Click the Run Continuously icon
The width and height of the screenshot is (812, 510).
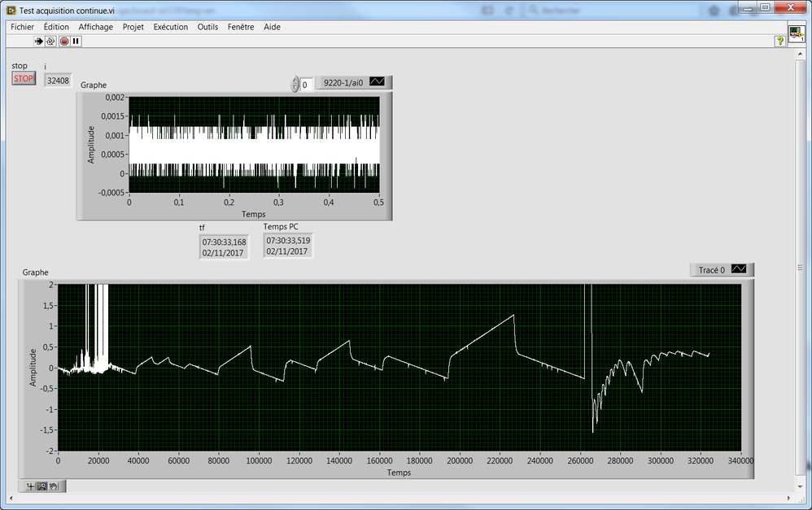tap(50, 41)
